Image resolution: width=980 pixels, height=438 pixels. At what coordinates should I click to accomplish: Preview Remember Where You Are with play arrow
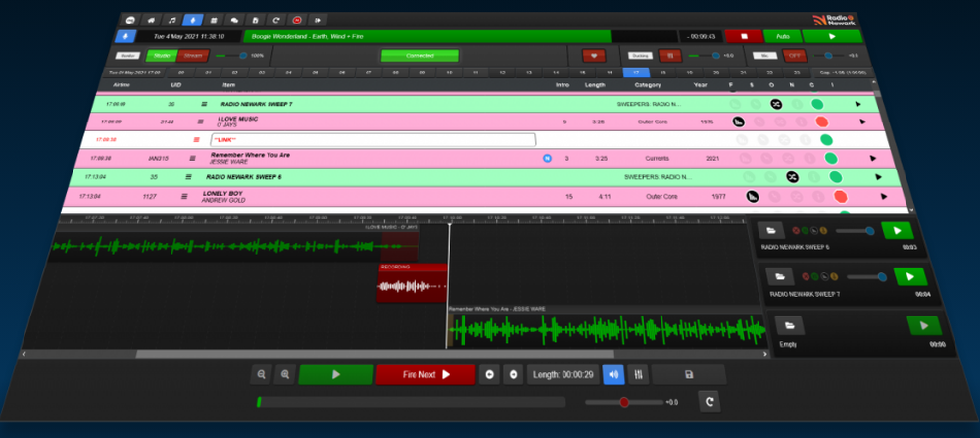coord(873,159)
